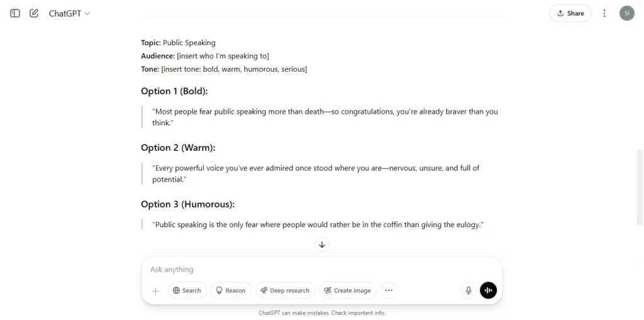Click the Option 1 (Bold) heading

tap(175, 91)
